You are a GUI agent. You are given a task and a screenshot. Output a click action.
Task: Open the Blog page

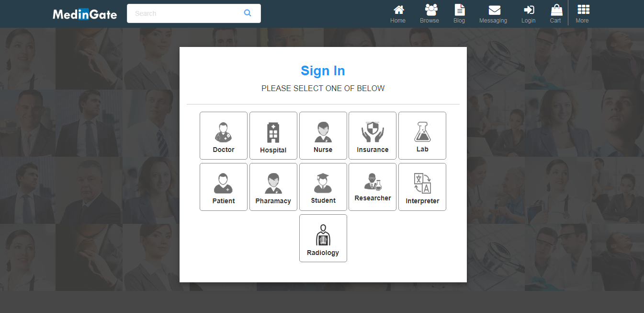[x=459, y=14]
